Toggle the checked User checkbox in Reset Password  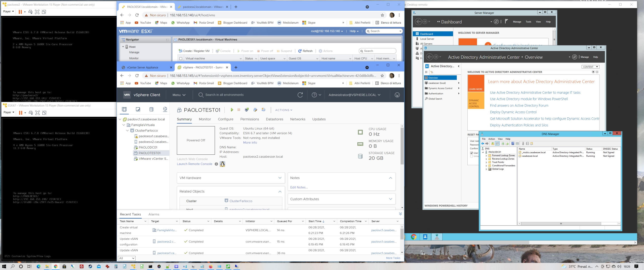click(471, 153)
